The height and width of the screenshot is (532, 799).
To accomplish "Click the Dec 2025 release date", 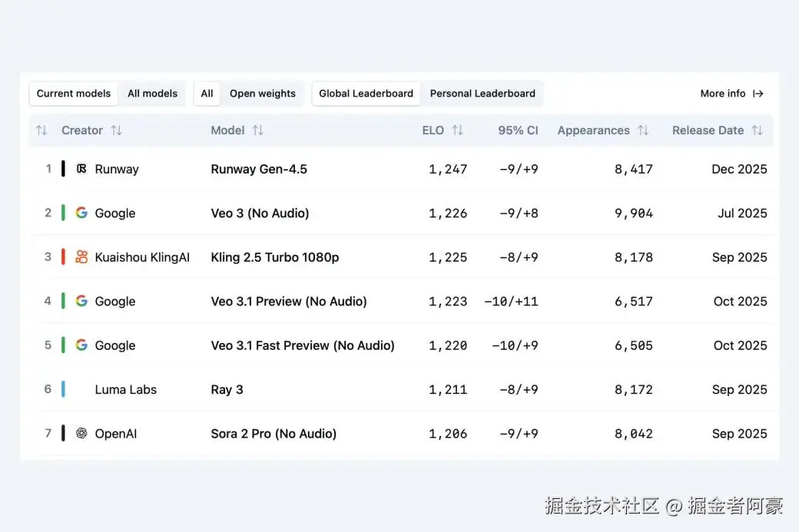I will click(739, 169).
